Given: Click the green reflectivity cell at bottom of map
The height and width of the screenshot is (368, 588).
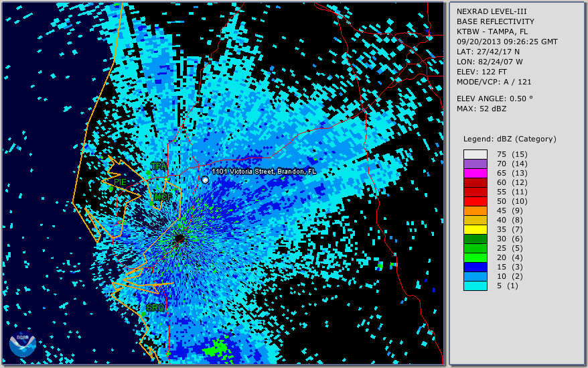Looking at the screenshot, I should click(218, 348).
